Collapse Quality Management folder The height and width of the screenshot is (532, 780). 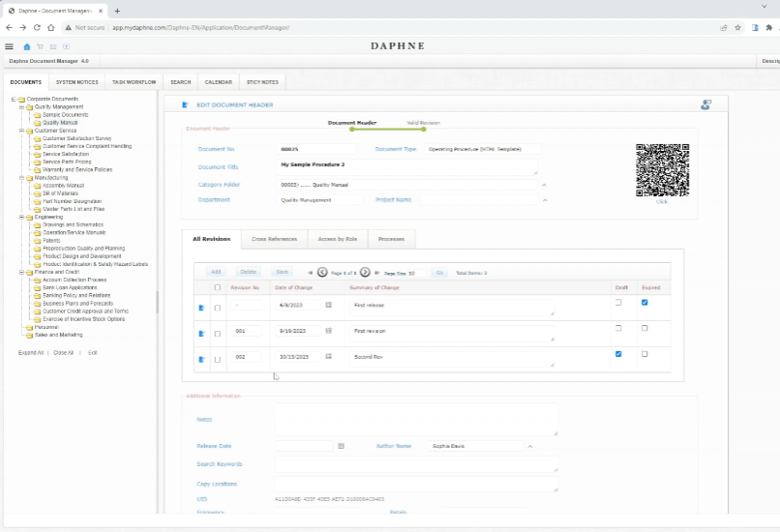pos(21,107)
